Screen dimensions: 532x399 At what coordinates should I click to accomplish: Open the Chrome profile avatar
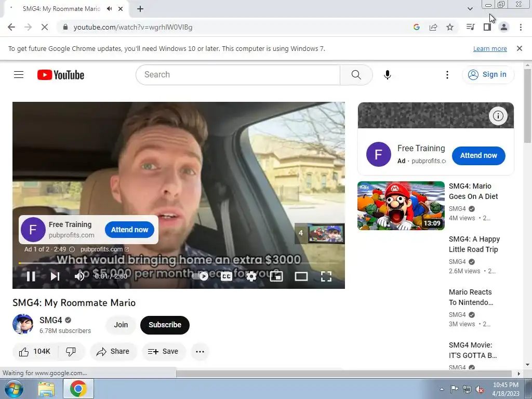[504, 27]
